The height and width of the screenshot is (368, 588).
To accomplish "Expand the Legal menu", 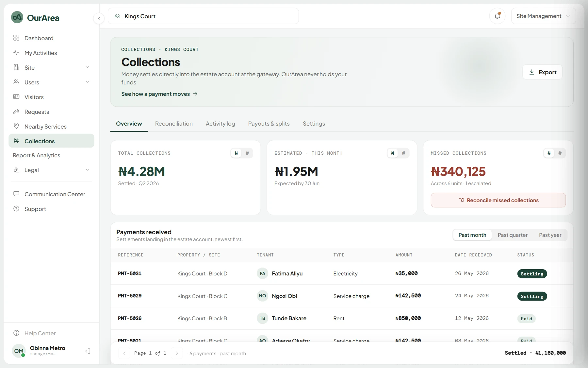I will click(51, 170).
